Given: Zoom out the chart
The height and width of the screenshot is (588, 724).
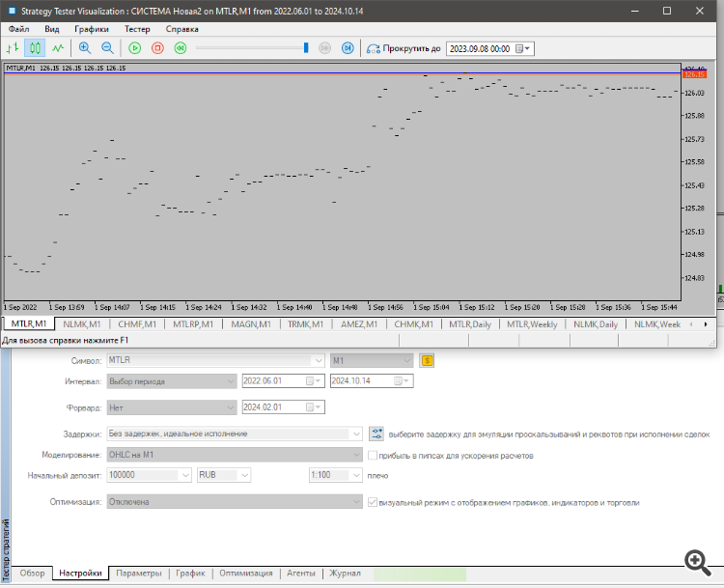Looking at the screenshot, I should point(107,48).
